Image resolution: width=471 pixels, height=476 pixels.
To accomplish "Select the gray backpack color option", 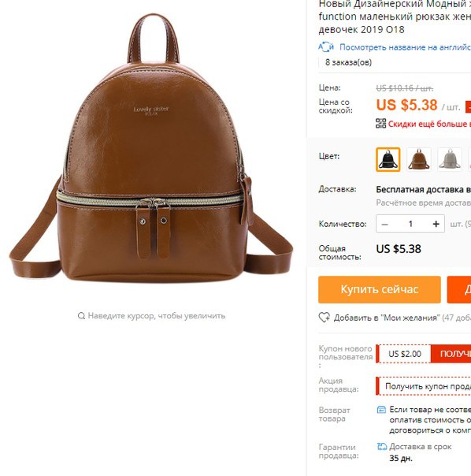I will 450,160.
